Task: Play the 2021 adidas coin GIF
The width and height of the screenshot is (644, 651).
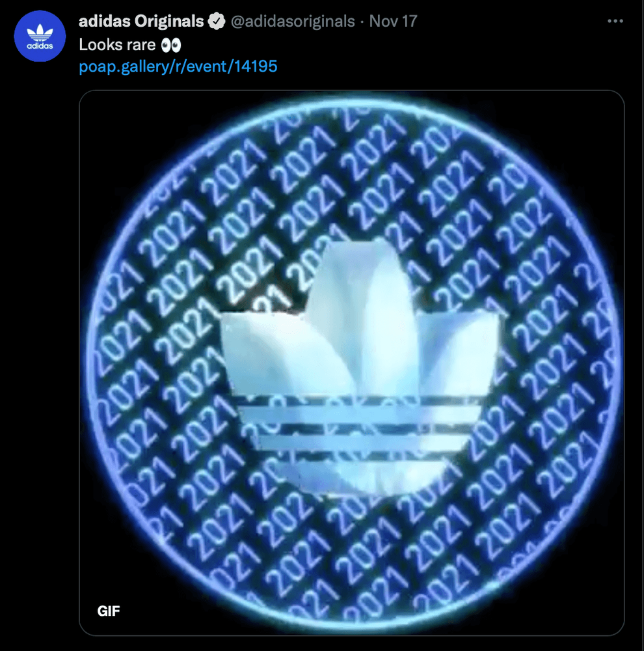Action: (351, 363)
